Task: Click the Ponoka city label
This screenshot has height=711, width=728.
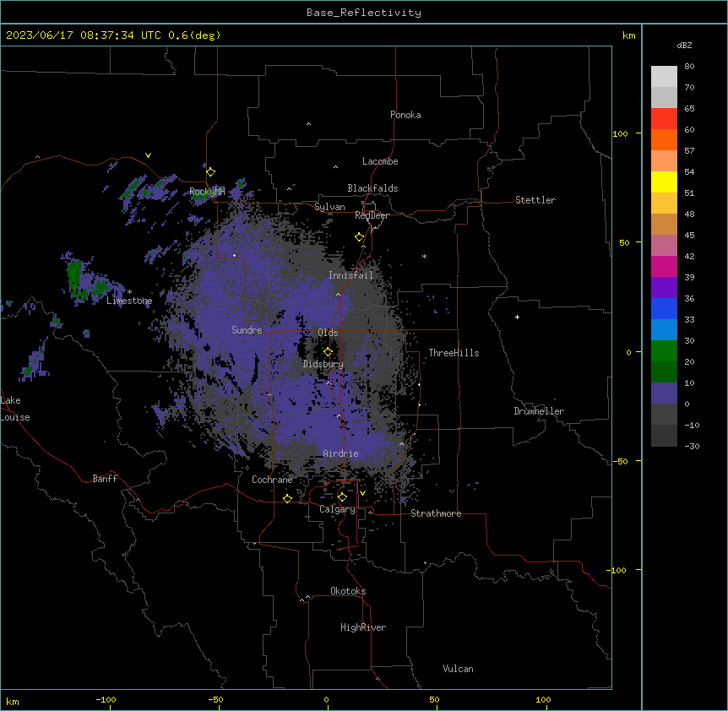Action: (405, 115)
